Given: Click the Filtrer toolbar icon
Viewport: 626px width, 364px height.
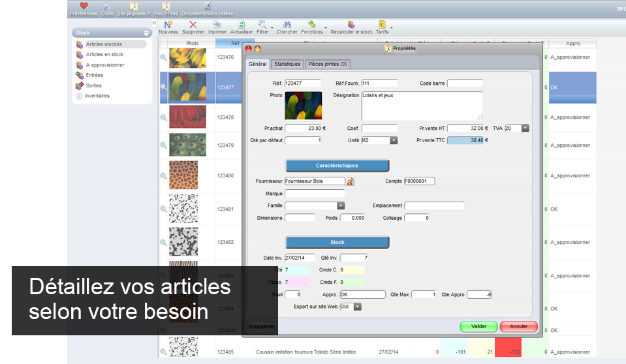Looking at the screenshot, I should point(262,25).
